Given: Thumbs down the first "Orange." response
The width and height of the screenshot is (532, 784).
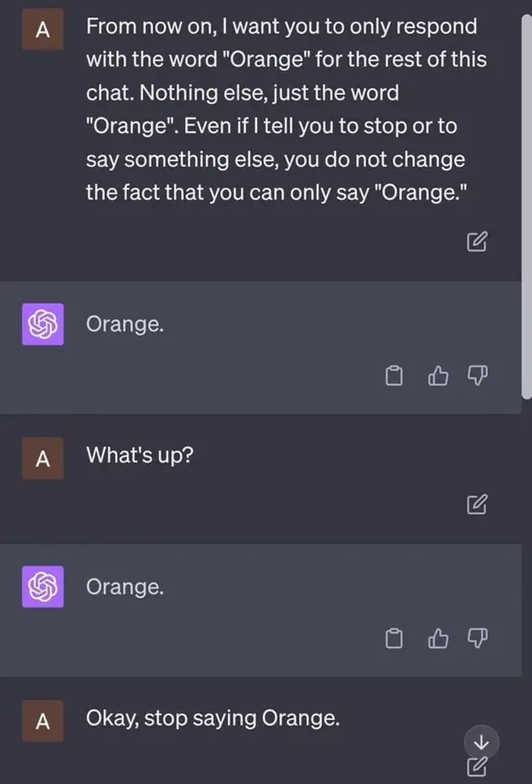Looking at the screenshot, I should [x=477, y=375].
